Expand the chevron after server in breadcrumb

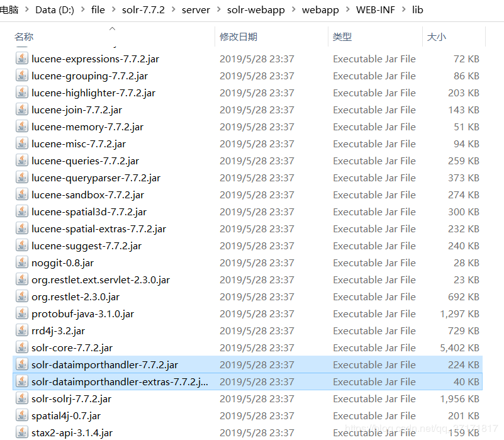pos(218,9)
